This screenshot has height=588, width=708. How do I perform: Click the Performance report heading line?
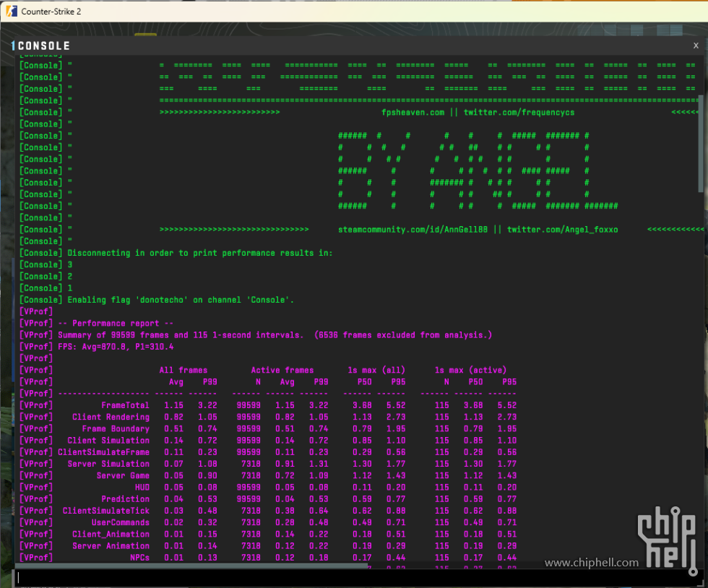122,323
